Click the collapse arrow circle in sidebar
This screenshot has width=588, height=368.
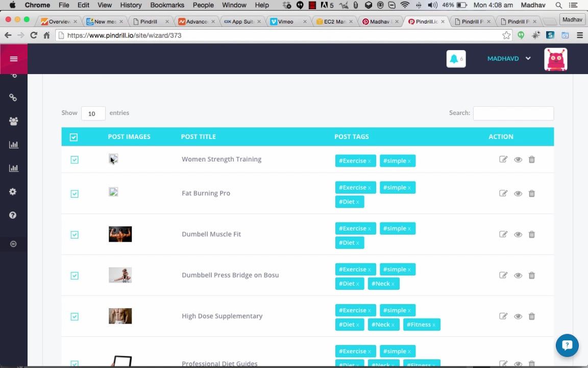tap(13, 244)
